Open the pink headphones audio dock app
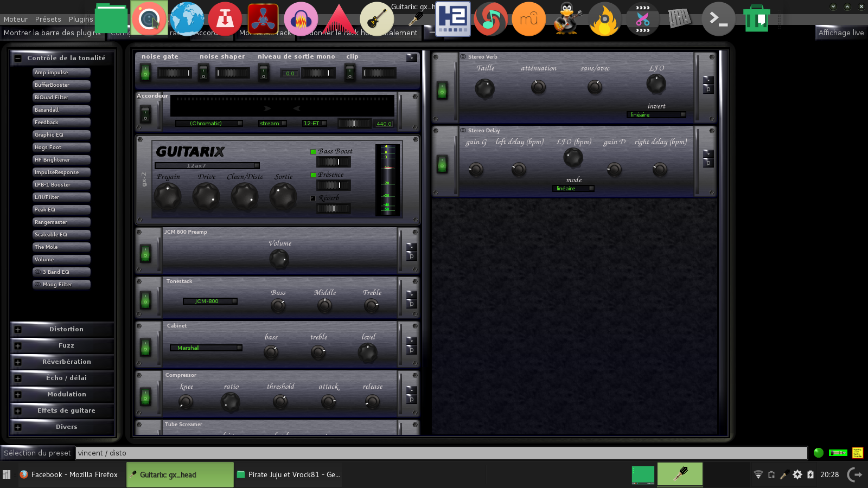 [x=301, y=18]
